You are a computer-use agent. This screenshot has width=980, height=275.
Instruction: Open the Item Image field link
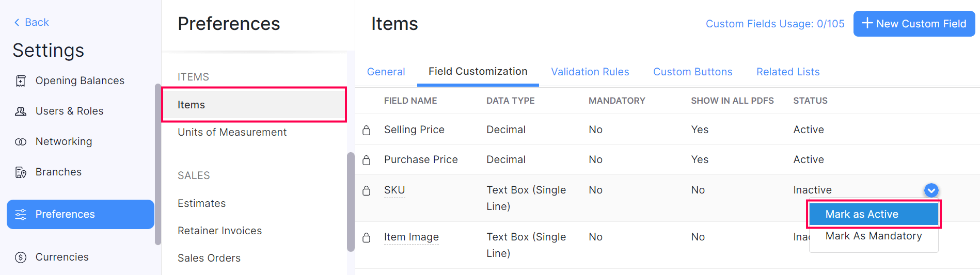click(x=411, y=237)
